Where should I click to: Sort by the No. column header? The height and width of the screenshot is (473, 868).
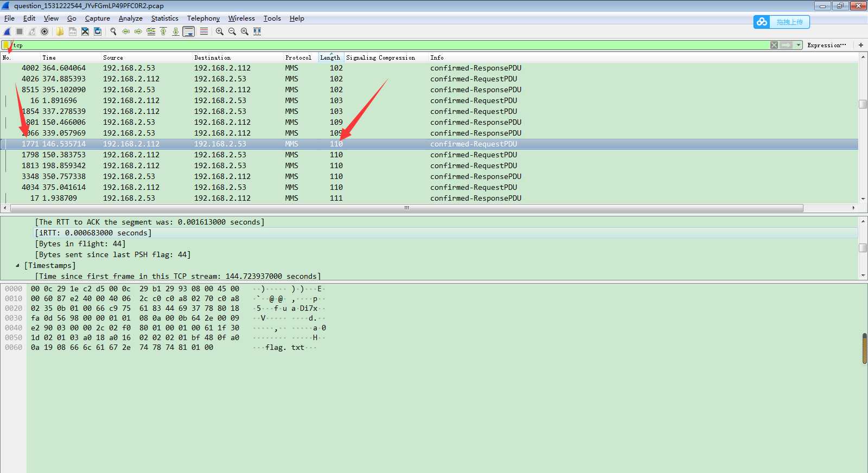(x=20, y=57)
